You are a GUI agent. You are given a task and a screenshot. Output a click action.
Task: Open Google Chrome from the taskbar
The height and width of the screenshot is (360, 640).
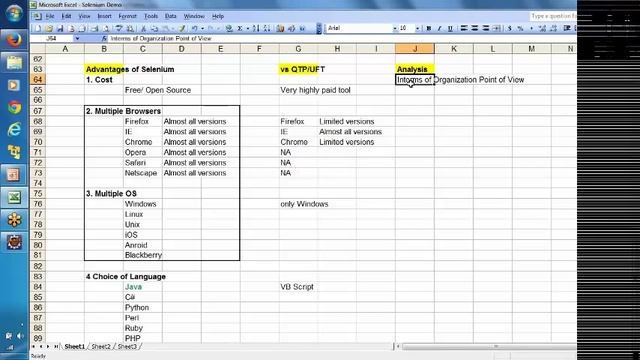pyautogui.click(x=14, y=107)
